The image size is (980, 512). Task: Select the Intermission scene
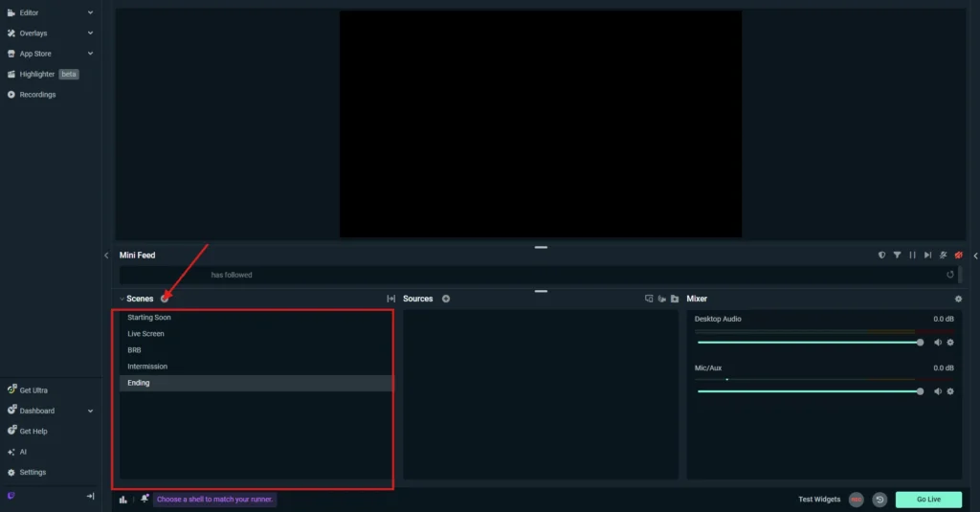pos(147,367)
